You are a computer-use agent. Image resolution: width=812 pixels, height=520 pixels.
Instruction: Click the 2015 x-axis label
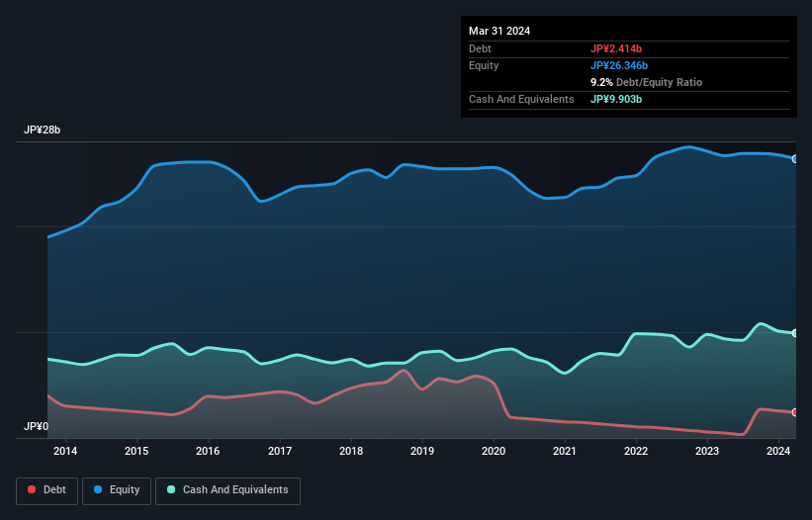136,451
